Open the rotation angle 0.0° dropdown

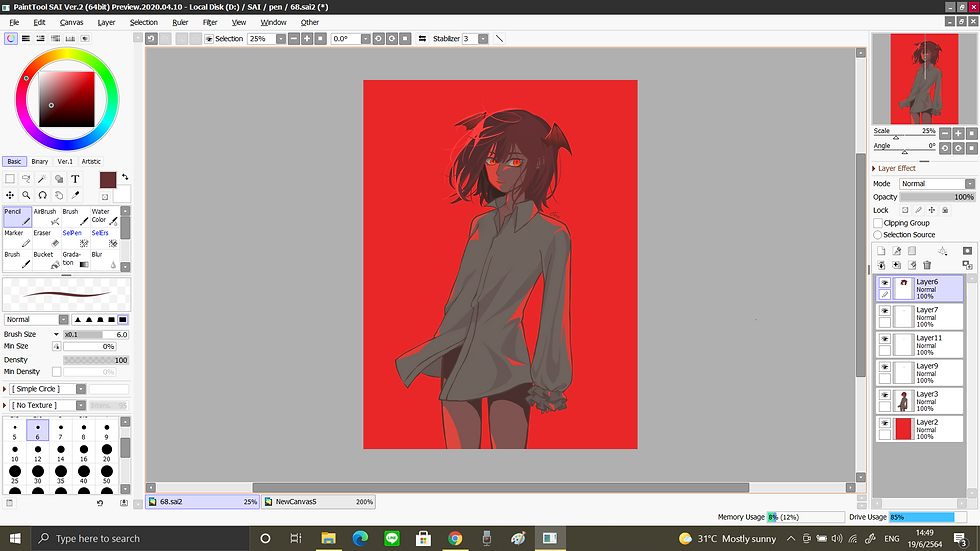pyautogui.click(x=366, y=39)
